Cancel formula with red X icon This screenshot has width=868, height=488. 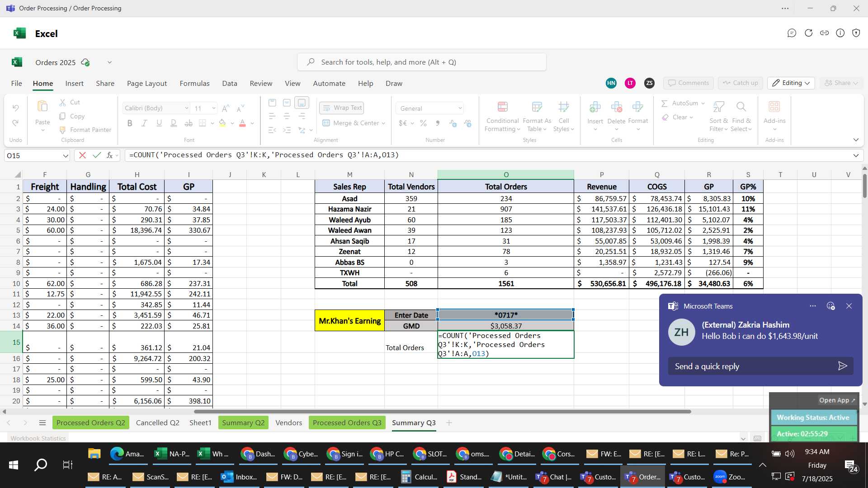pos(82,155)
